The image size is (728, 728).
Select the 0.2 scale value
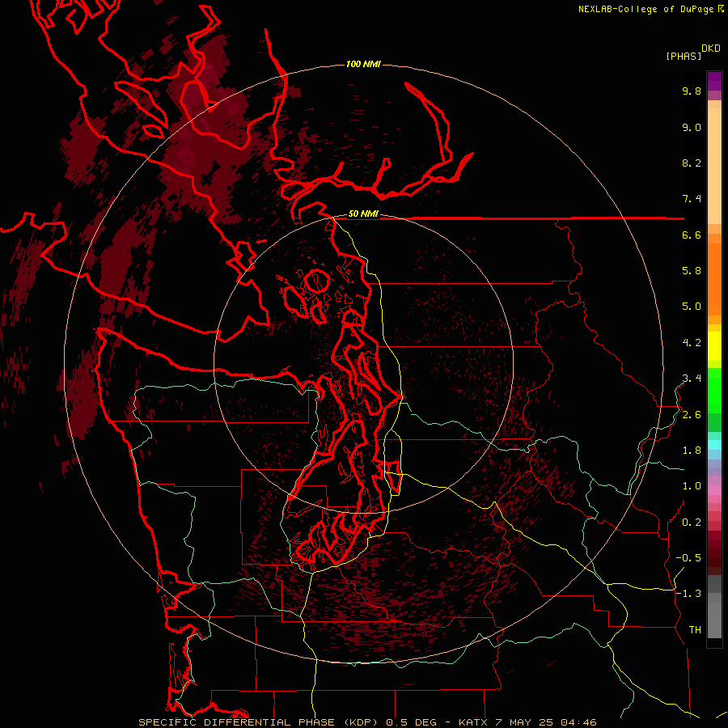[x=692, y=523]
